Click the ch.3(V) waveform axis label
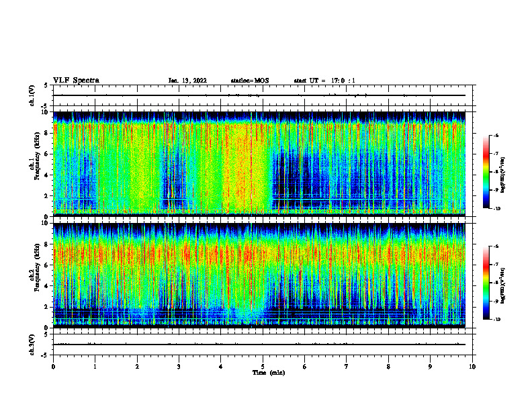Image resolution: width=532 pixels, height=411 pixels. click(32, 345)
